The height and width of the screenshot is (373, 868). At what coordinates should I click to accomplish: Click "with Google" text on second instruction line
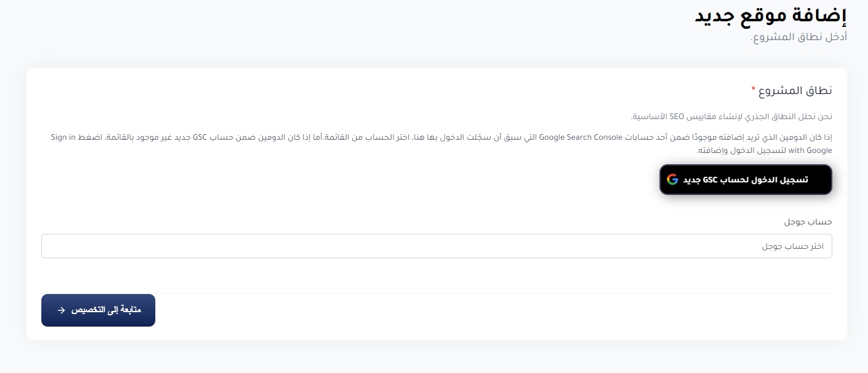coord(810,150)
